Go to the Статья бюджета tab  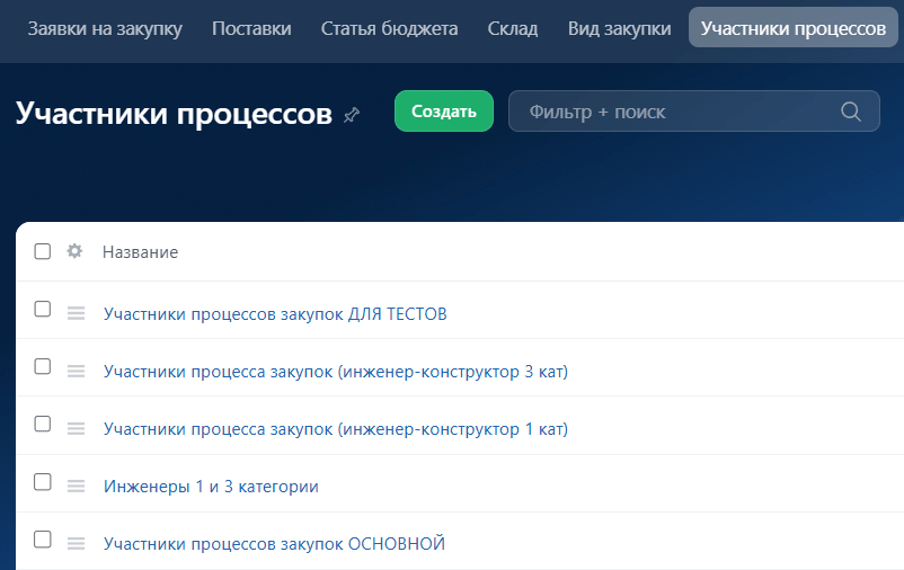point(389,28)
